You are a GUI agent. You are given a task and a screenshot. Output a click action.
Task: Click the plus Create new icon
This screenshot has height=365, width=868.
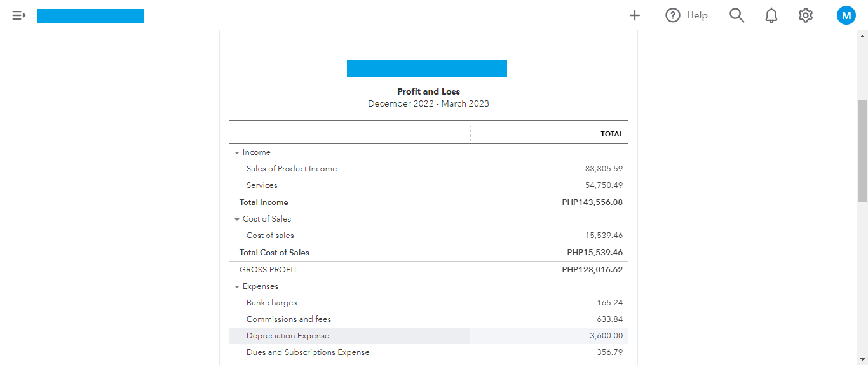point(634,15)
